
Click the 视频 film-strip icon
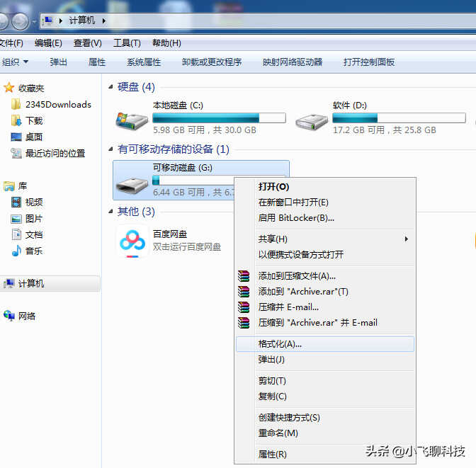pos(16,202)
